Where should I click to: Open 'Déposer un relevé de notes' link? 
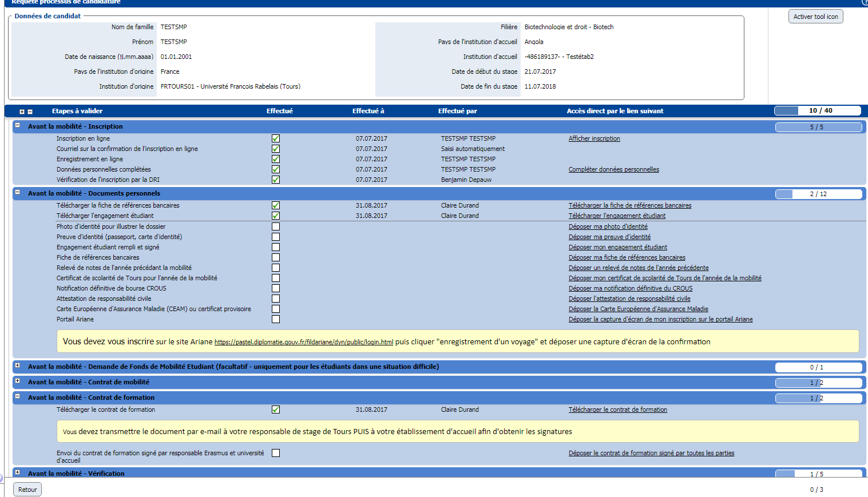(639, 268)
